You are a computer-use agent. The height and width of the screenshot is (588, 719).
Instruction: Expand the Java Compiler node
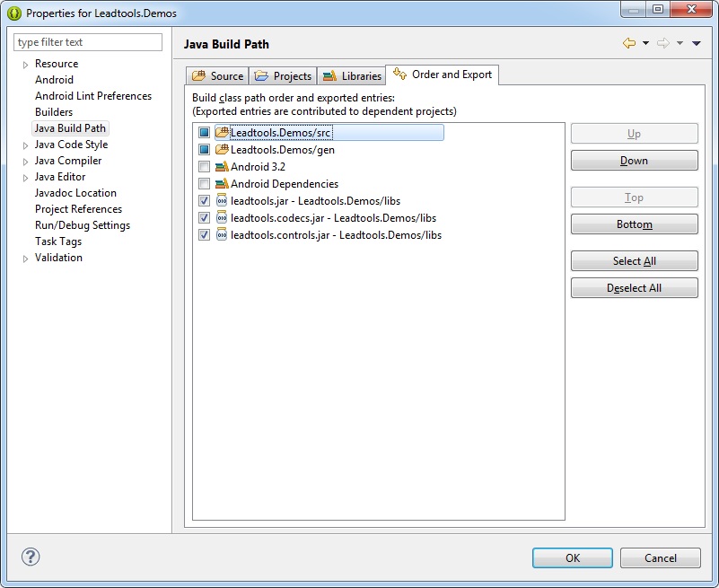coord(26,162)
